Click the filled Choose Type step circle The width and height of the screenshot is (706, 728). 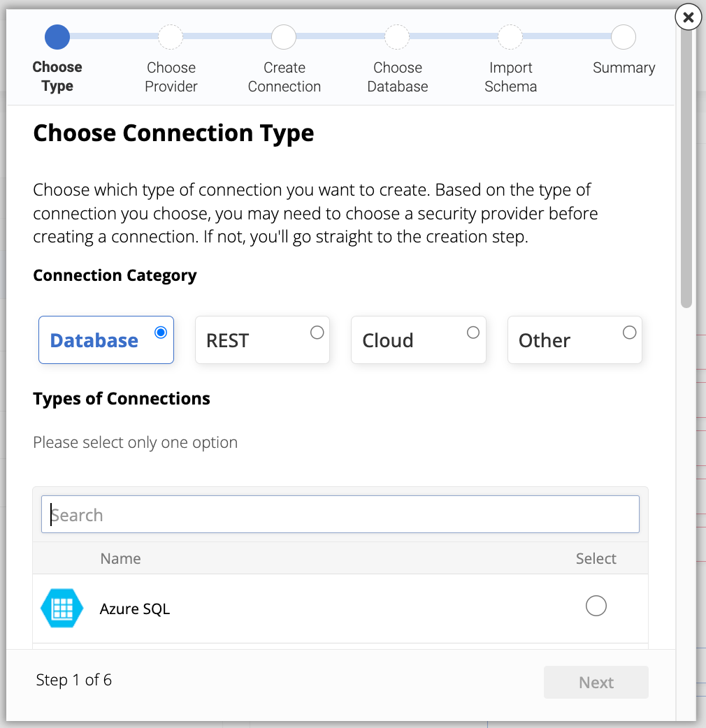coord(57,36)
